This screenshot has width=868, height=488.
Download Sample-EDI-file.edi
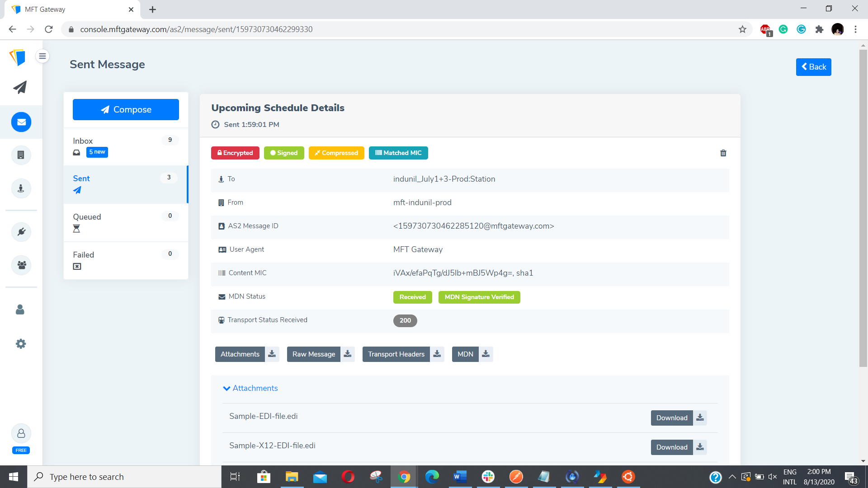click(672, 418)
